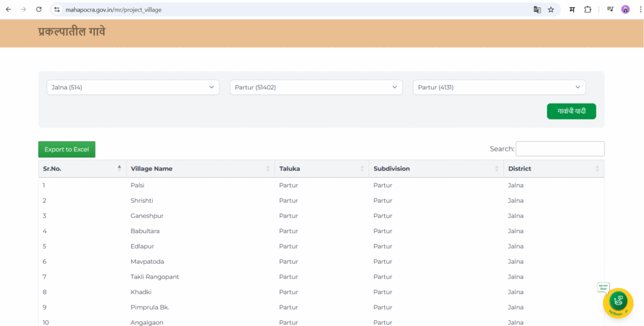Open the Marathi 'म' extension icon
The width and height of the screenshot is (644, 326).
tap(572, 9)
